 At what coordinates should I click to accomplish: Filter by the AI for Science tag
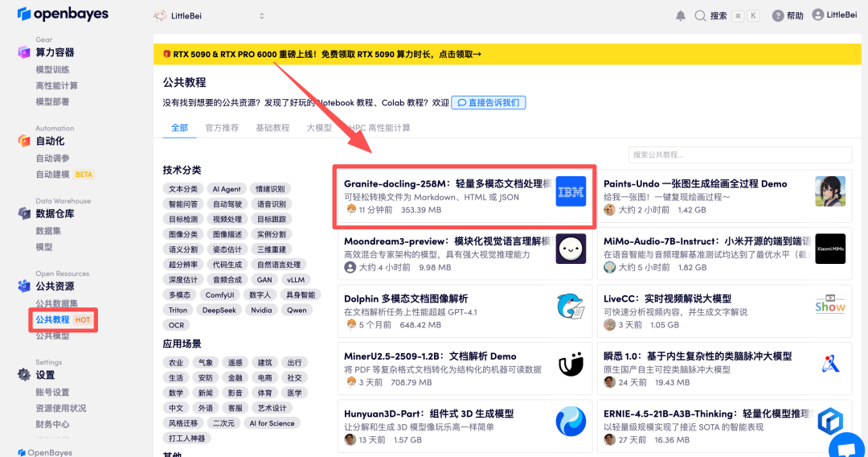click(272, 423)
